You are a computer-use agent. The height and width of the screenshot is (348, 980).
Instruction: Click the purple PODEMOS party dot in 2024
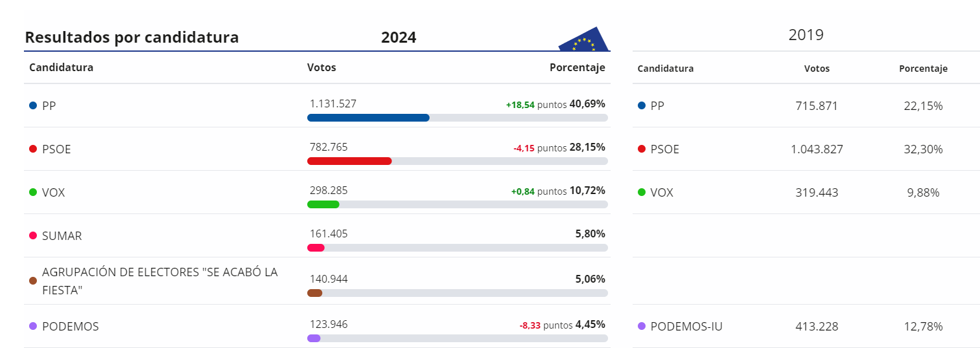pos(33,326)
